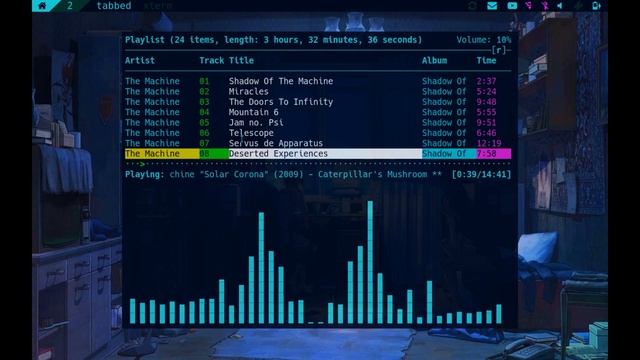Click the 12:19 track duration

click(x=489, y=143)
